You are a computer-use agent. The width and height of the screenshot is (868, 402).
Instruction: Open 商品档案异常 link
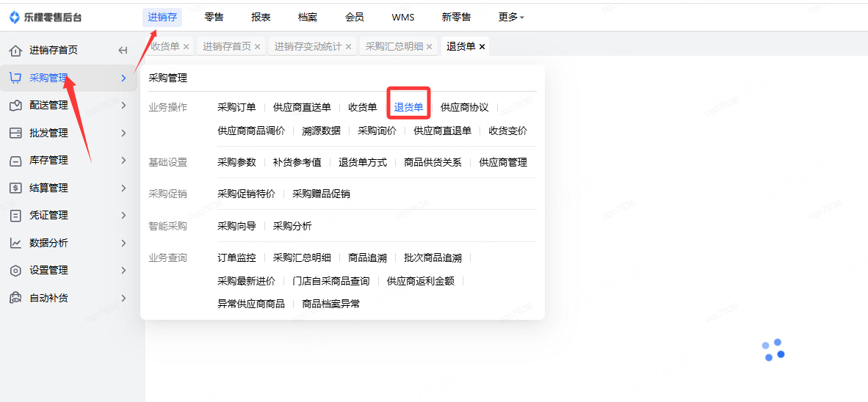click(331, 304)
